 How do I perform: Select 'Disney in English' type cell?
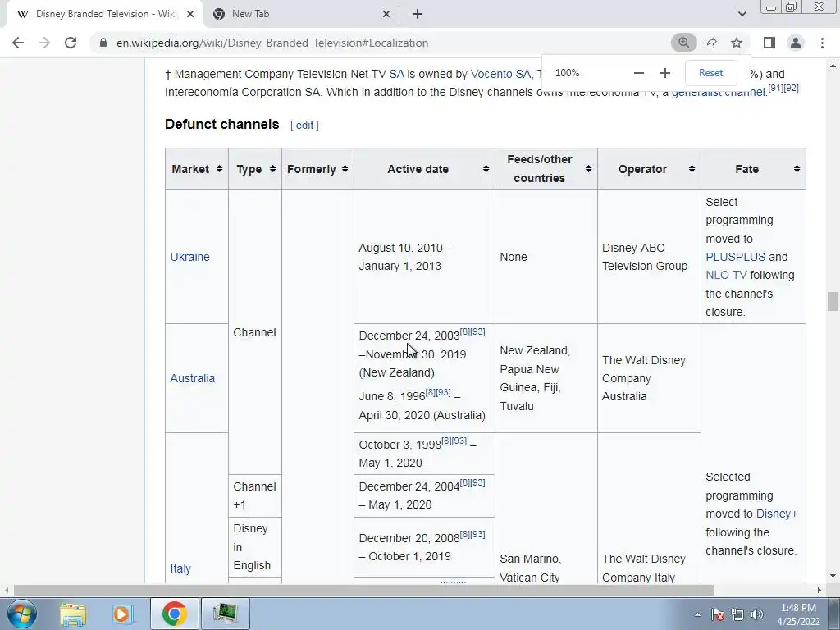(255, 547)
